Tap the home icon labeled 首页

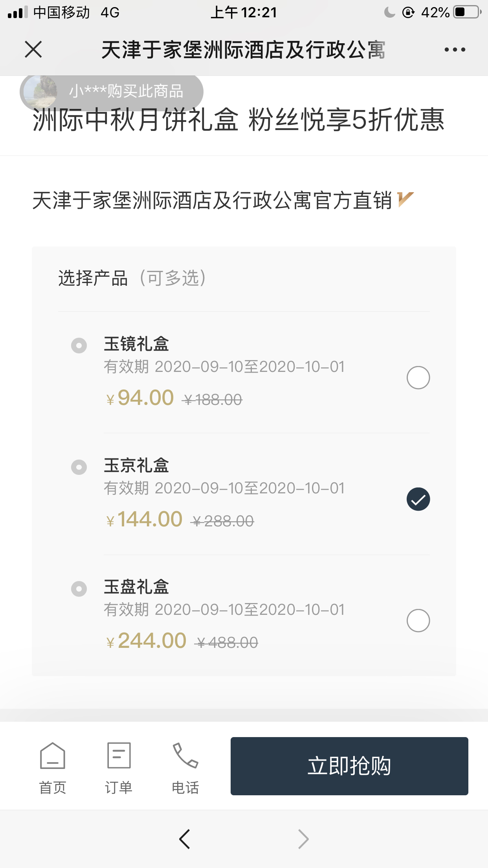point(53,768)
